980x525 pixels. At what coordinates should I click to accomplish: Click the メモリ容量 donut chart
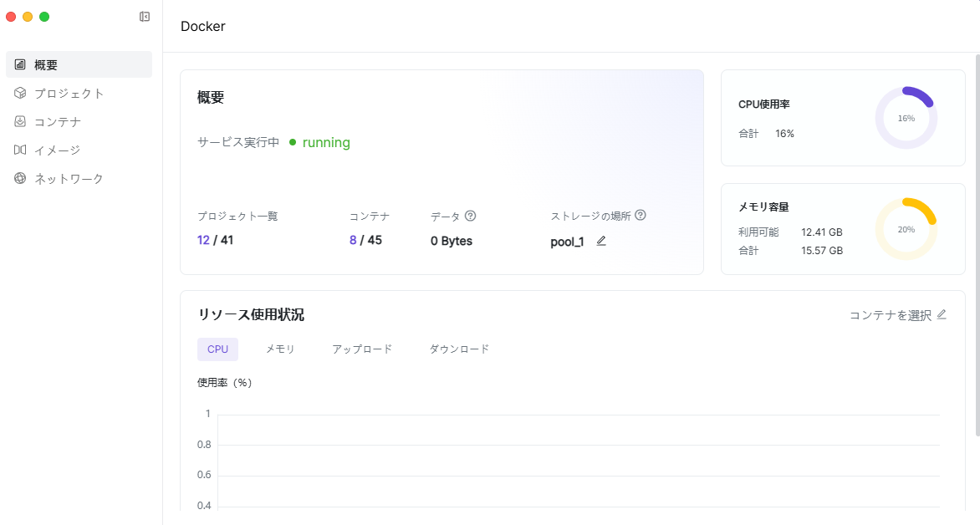pyautogui.click(x=906, y=229)
